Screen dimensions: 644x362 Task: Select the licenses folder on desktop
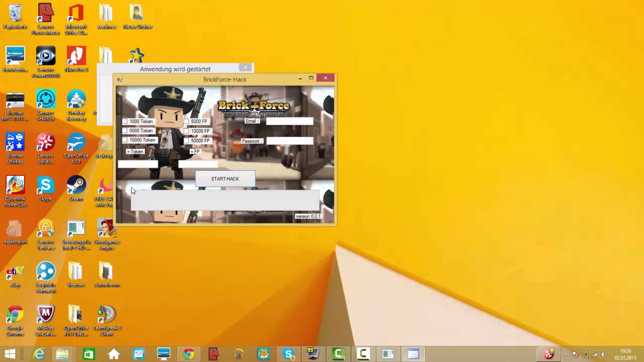click(x=76, y=275)
